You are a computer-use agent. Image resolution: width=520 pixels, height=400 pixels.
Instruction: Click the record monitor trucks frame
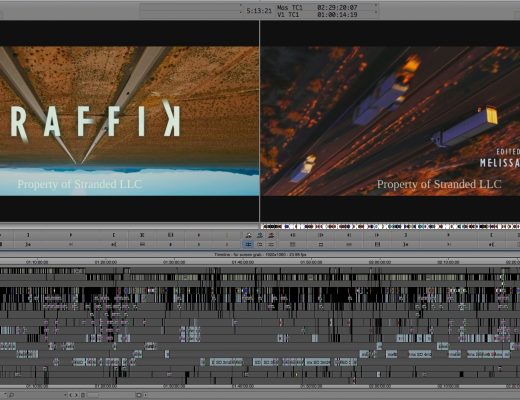(390, 121)
